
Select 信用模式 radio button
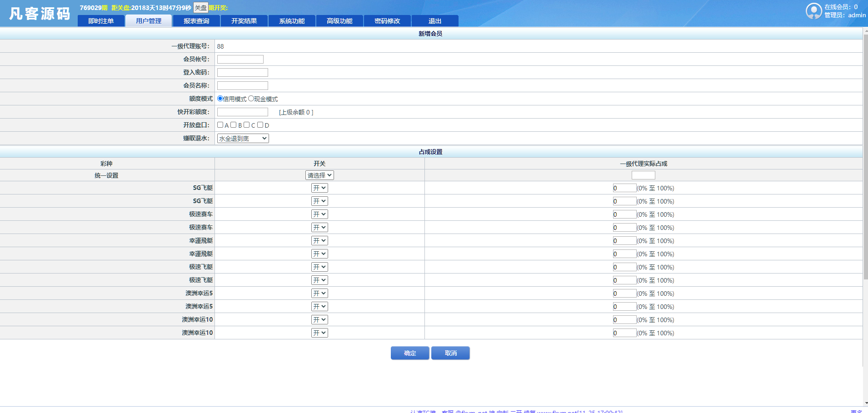click(x=219, y=99)
